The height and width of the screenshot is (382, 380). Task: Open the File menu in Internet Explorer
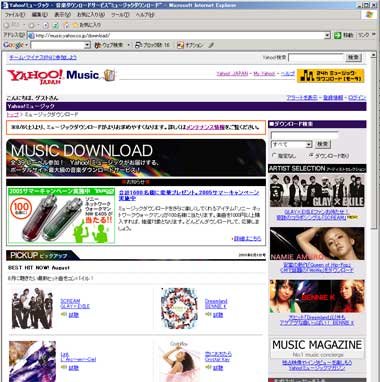click(15, 15)
